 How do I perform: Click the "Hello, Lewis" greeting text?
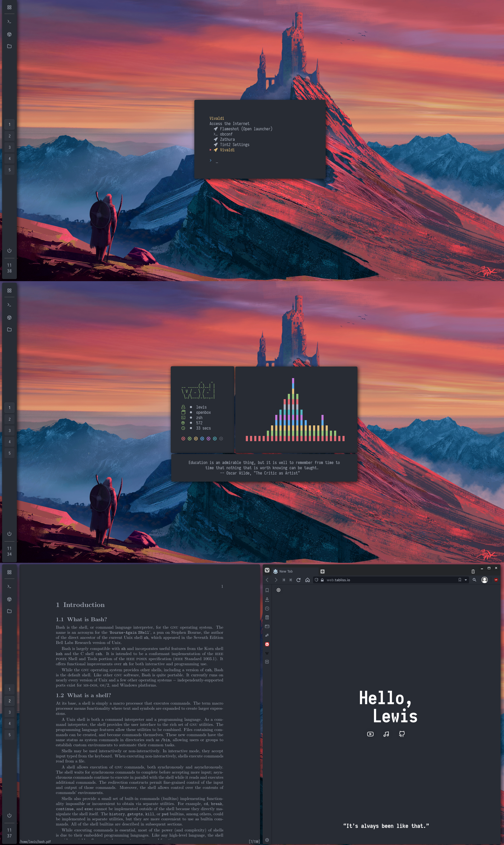[x=388, y=707]
